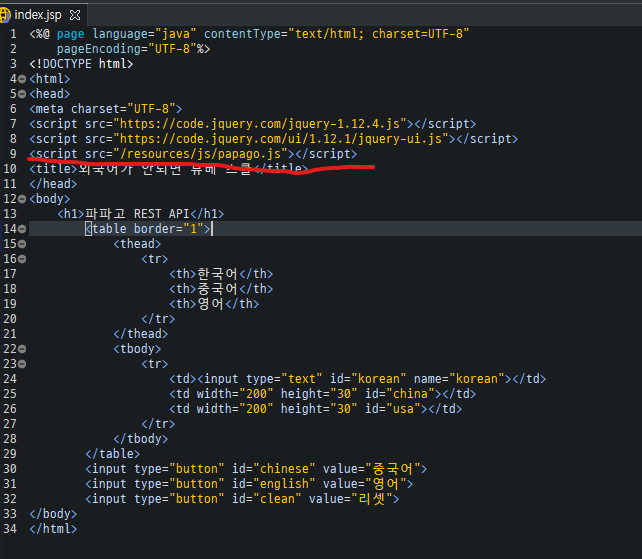The image size is (642, 559).
Task: Click the jquery-ui.js script URL
Action: click(x=281, y=139)
